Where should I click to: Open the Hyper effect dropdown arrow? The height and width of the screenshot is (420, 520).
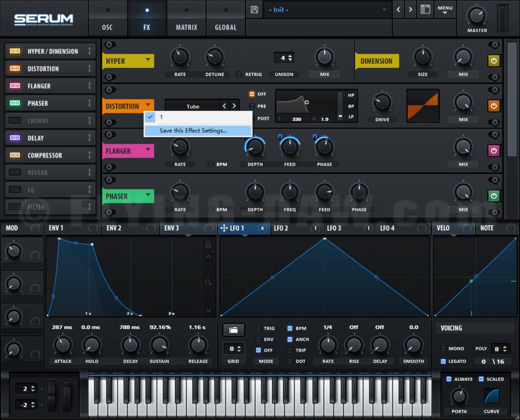click(x=148, y=59)
